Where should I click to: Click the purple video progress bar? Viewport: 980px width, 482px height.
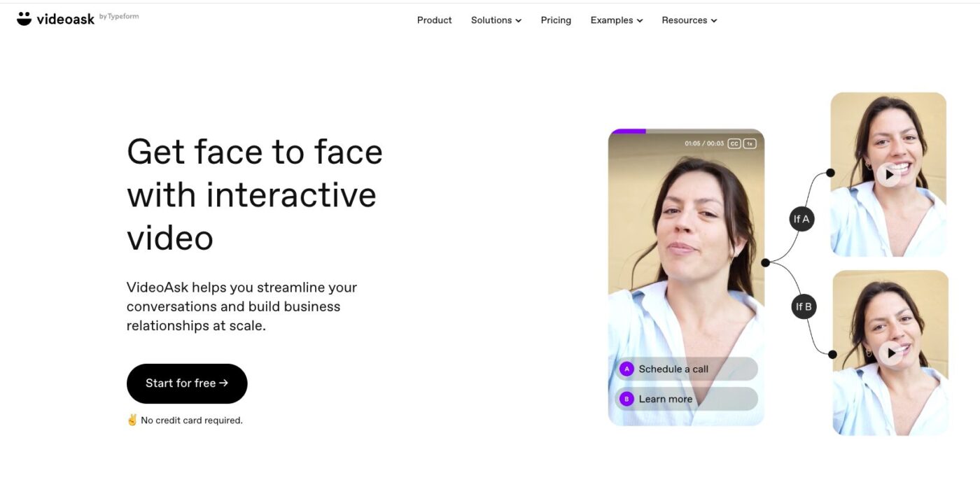tap(628, 131)
